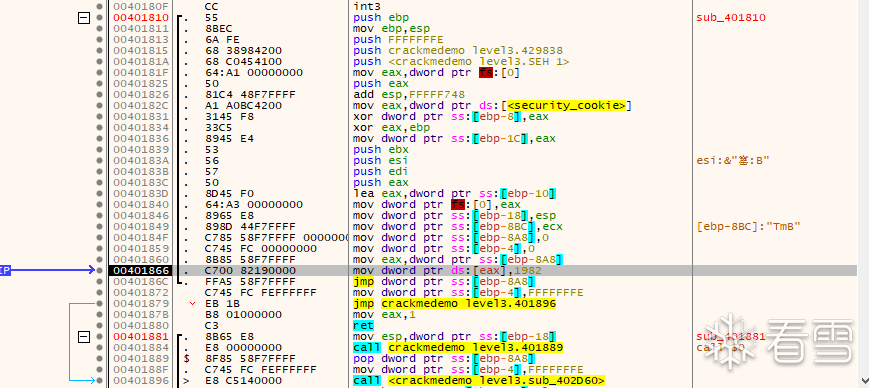Click opcode bytes E8 C5140000
This screenshot has width=869, height=388.
(243, 380)
